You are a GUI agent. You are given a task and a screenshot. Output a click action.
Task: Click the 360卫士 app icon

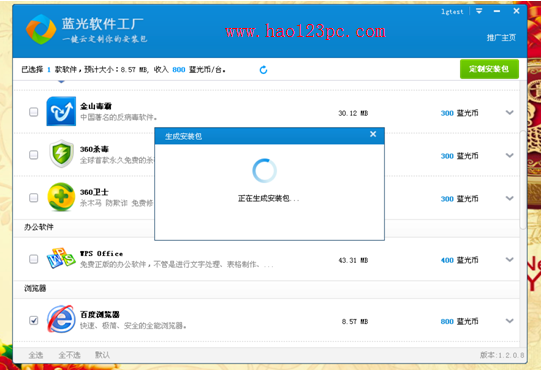point(61,197)
